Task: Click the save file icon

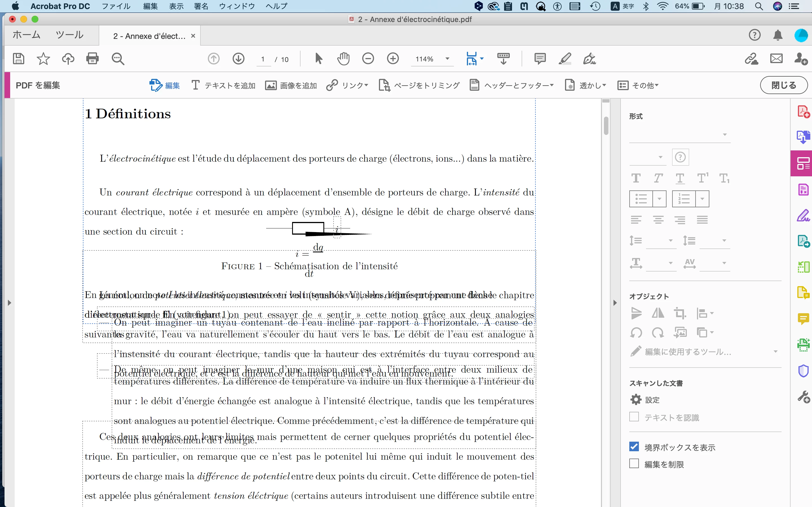Action: click(18, 59)
